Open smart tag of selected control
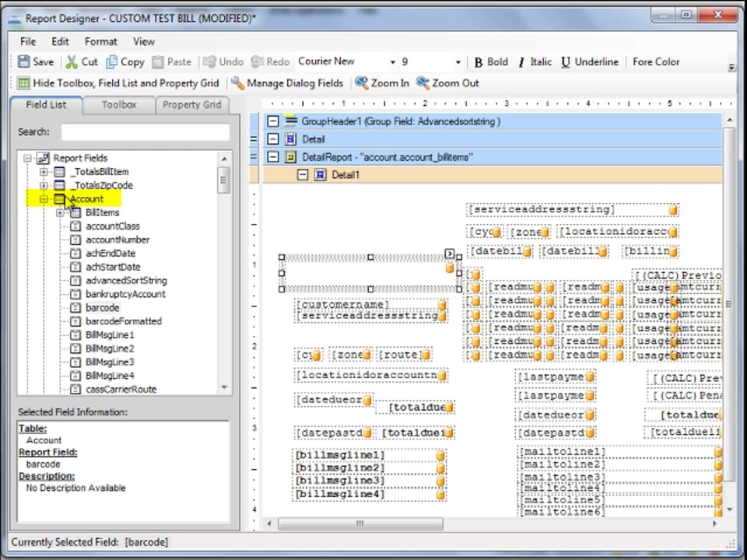 click(x=449, y=254)
